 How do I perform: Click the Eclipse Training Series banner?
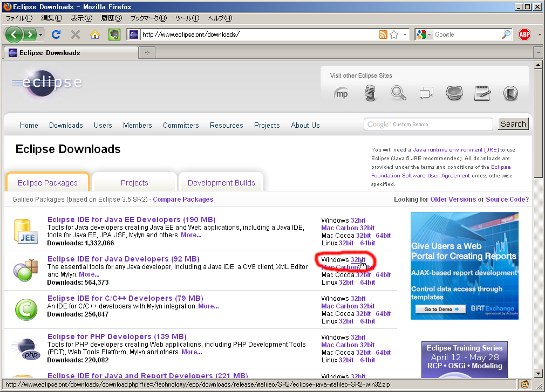(465, 360)
